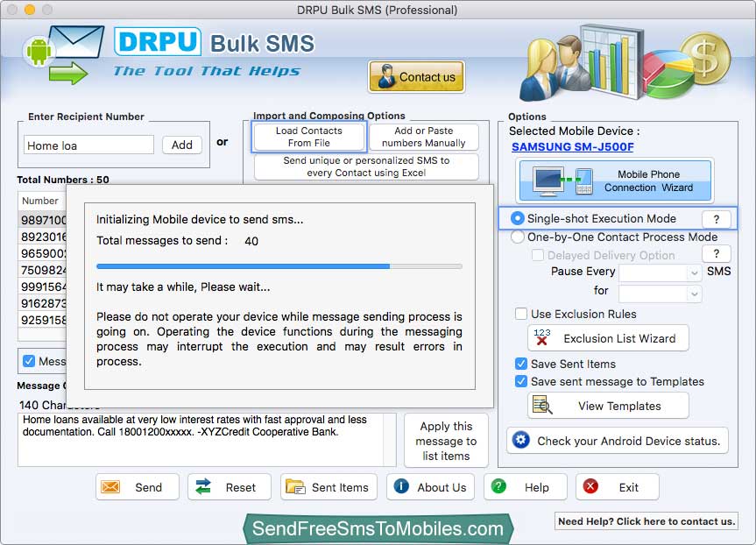Click 'Total messages to send' value 40
This screenshot has width=756, height=545.
click(x=251, y=241)
